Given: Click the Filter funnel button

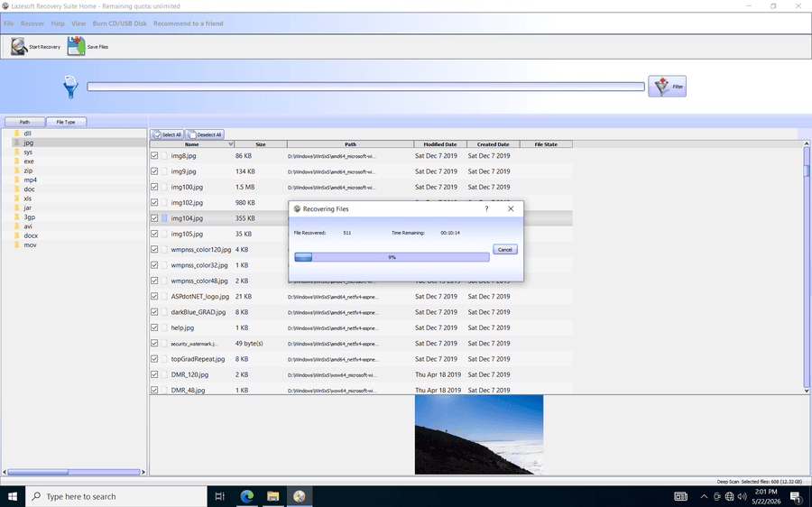Looking at the screenshot, I should [667, 87].
